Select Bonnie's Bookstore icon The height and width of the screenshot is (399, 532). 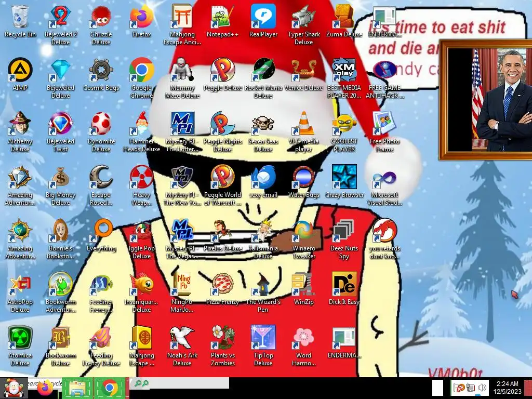[x=60, y=240]
